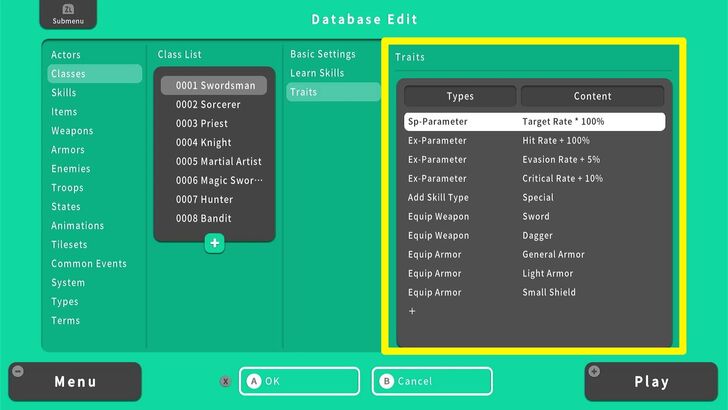The height and width of the screenshot is (410, 728).
Task: Select the Equip Weapon Dagger row
Action: [534, 236]
